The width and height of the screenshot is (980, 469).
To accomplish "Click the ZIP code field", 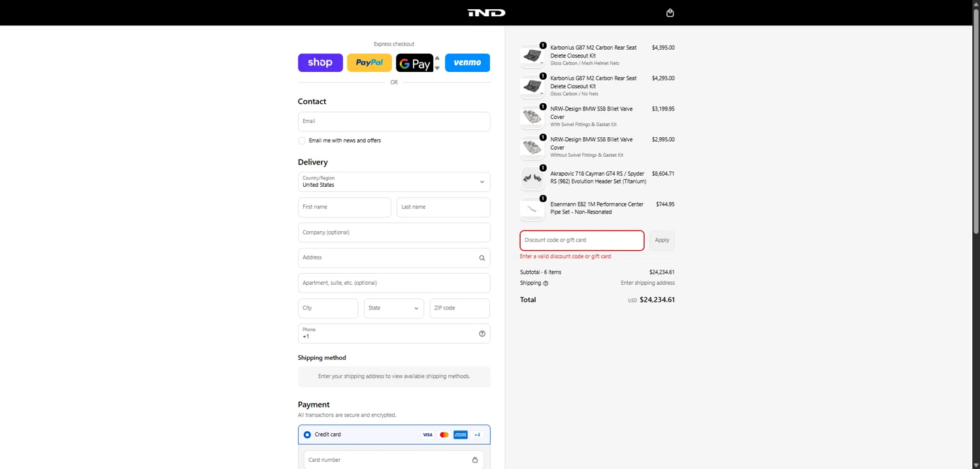I will click(460, 308).
